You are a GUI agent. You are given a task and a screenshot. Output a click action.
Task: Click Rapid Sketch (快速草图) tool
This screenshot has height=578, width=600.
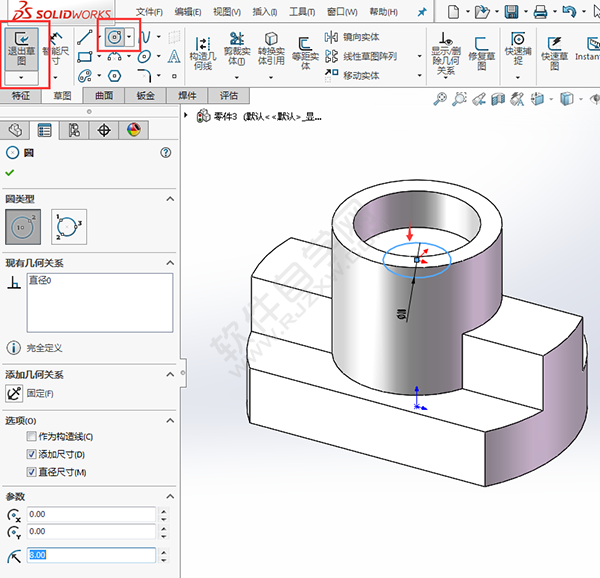pyautogui.click(x=554, y=54)
